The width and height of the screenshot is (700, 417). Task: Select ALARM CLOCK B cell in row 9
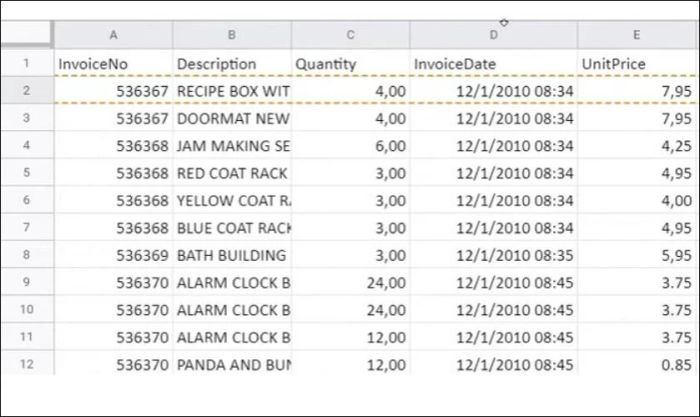[x=232, y=282]
